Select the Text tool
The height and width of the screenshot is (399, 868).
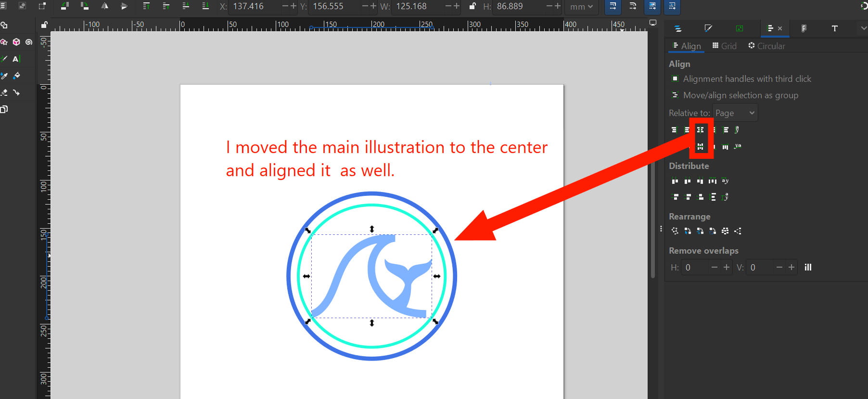click(x=16, y=59)
